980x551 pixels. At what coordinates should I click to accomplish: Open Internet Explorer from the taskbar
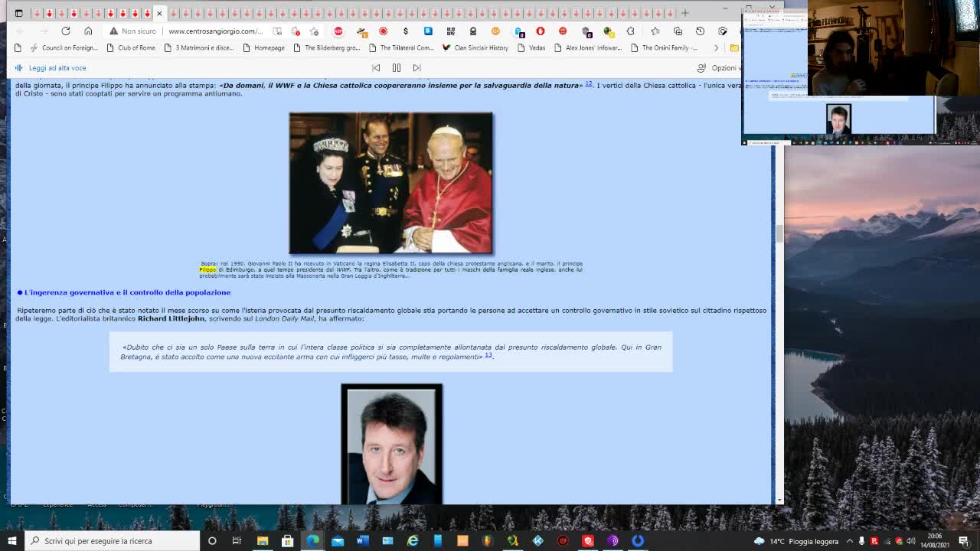click(x=413, y=541)
